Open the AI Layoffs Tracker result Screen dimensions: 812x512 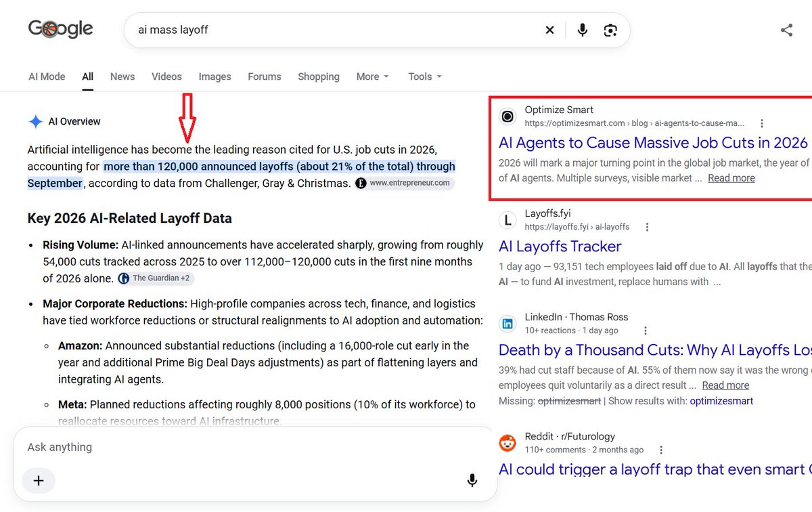coord(560,247)
